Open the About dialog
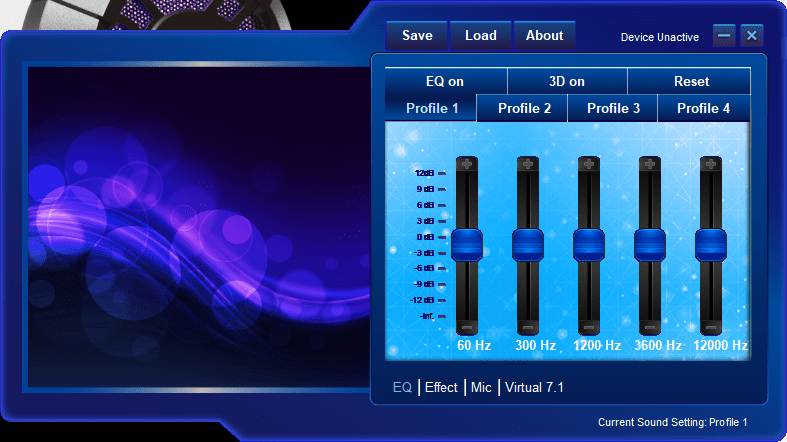Screen dimensions: 787x442 (x=544, y=35)
